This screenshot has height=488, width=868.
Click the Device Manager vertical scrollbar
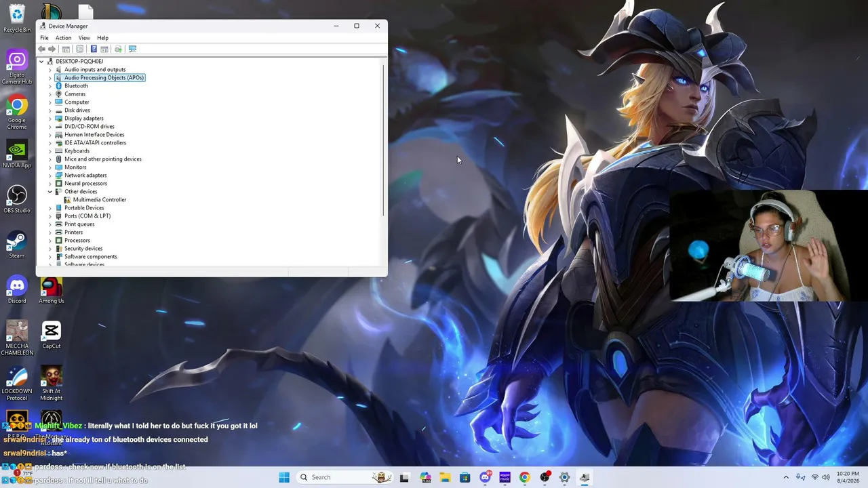[384, 140]
